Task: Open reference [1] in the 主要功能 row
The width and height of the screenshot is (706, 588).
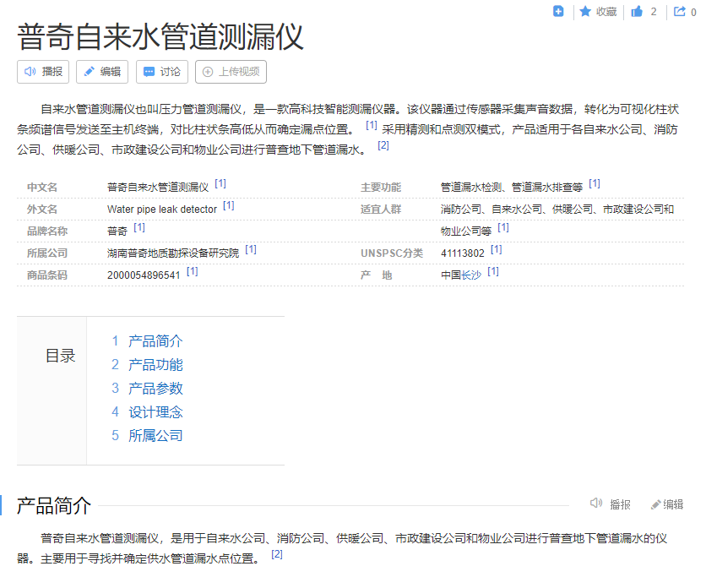Action: pos(595,183)
